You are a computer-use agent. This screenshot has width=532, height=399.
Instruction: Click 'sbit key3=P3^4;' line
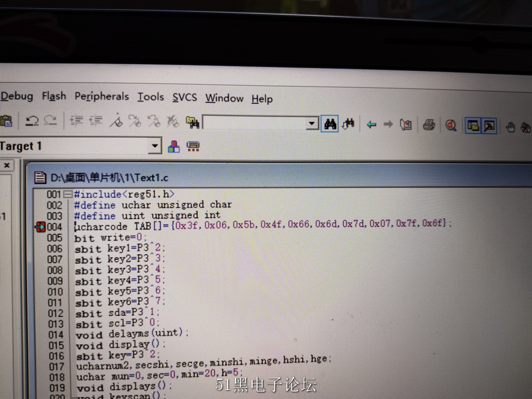(x=120, y=270)
